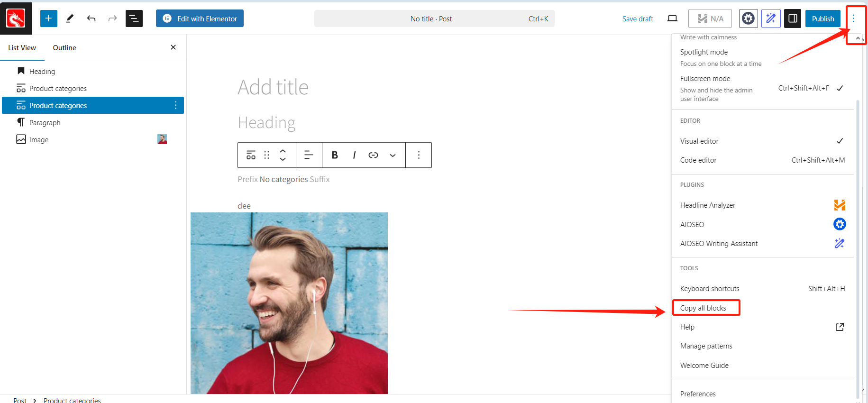868x403 pixels.
Task: Close the List View panel
Action: [173, 47]
